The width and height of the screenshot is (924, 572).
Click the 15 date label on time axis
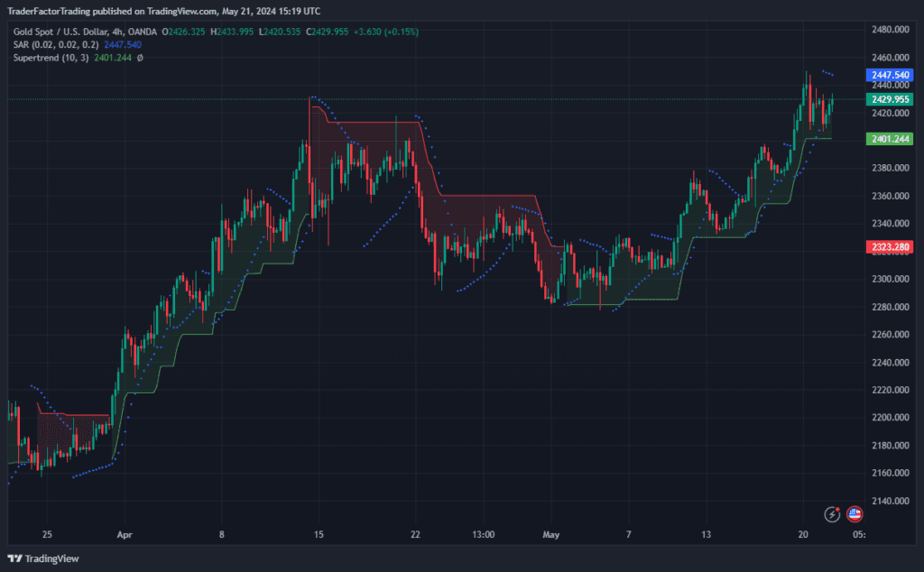coord(319,534)
